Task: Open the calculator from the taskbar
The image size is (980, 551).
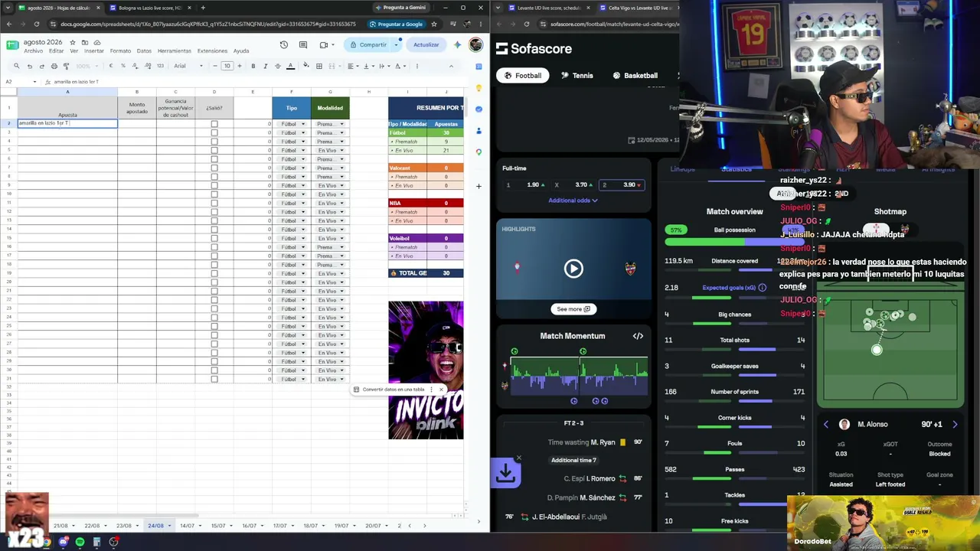Action: tap(96, 542)
